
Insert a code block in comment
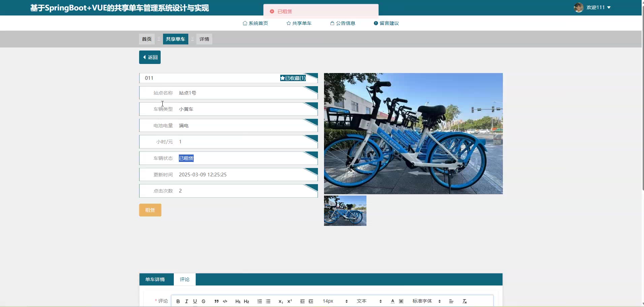coord(225,301)
